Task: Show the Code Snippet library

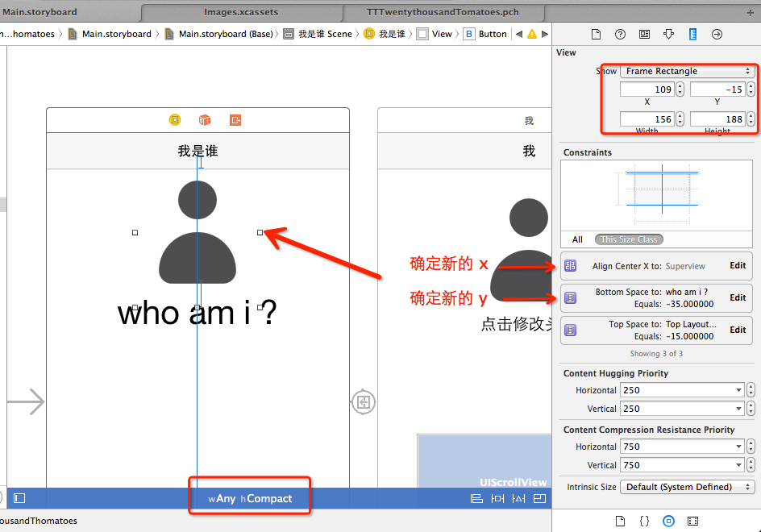Action: [644, 521]
